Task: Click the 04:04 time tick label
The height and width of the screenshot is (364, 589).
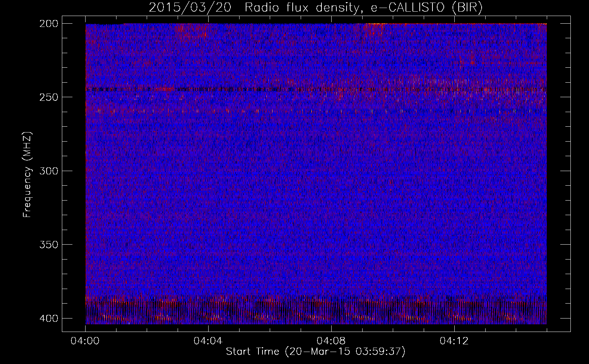Action: click(208, 341)
